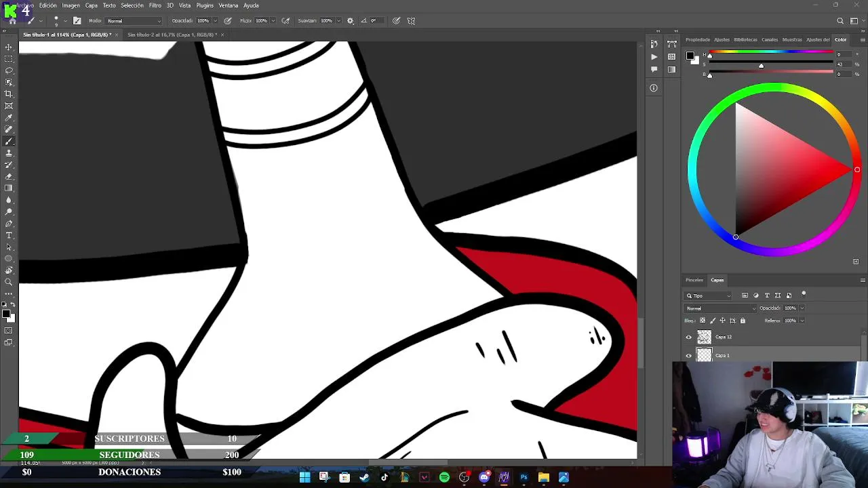Open layer blend mode Normal dropdown
Viewport: 868px width, 488px height.
720,308
